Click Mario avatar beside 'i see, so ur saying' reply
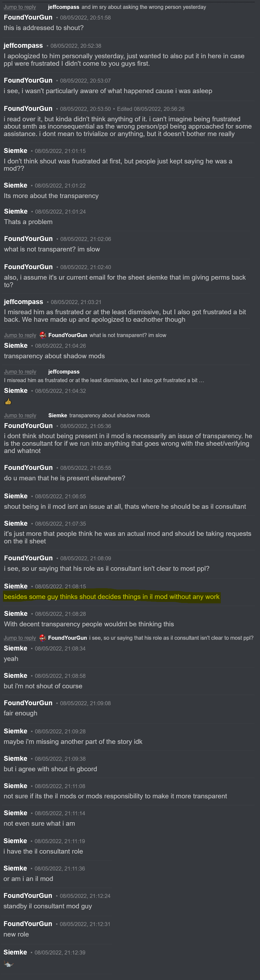Image resolution: width=260 pixels, height=980 pixels. pos(43,638)
